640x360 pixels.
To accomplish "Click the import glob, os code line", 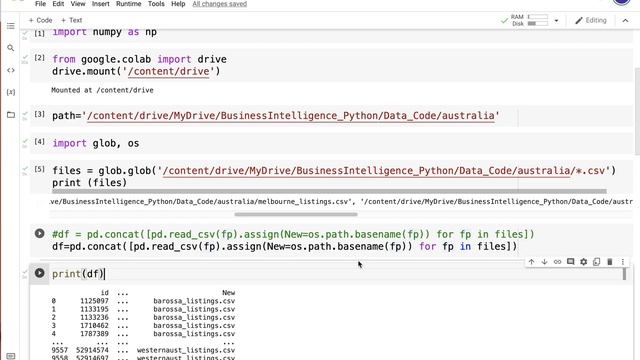I will 96,144.
